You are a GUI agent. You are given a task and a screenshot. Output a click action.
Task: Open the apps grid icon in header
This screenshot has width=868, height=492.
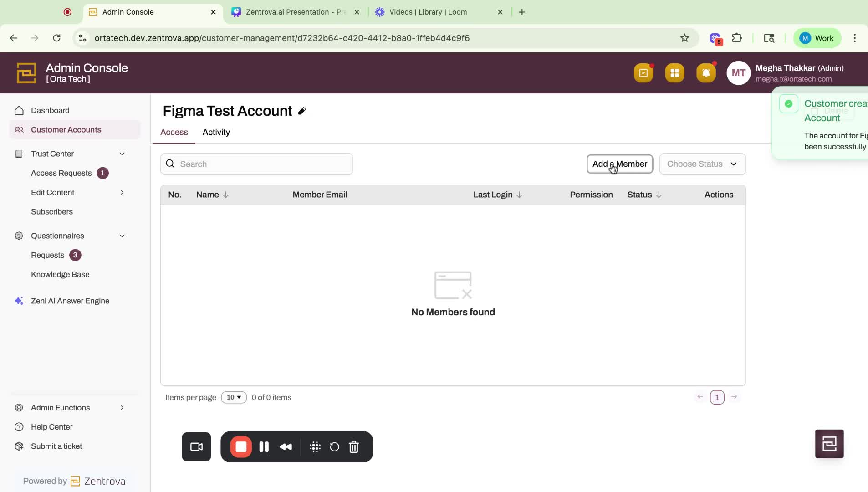point(674,73)
